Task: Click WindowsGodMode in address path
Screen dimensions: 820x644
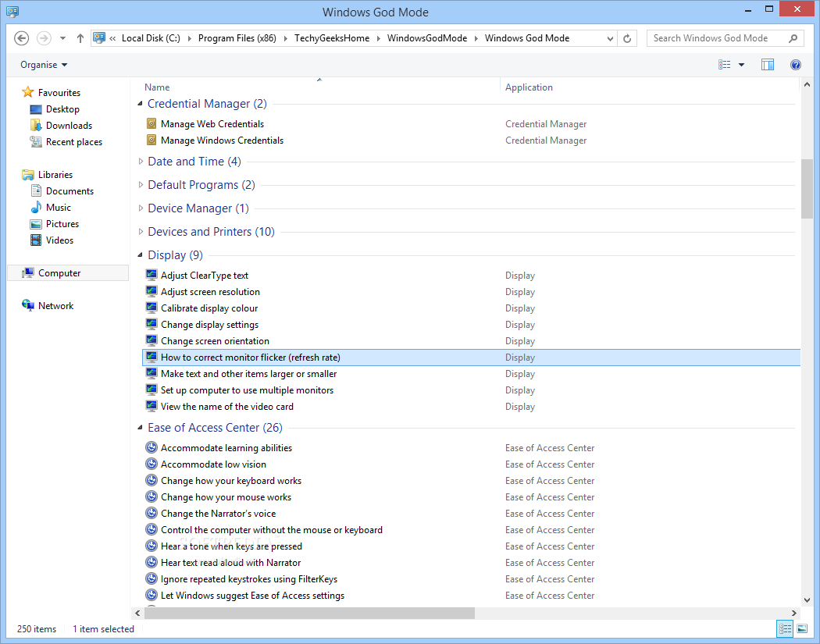Action: 426,38
